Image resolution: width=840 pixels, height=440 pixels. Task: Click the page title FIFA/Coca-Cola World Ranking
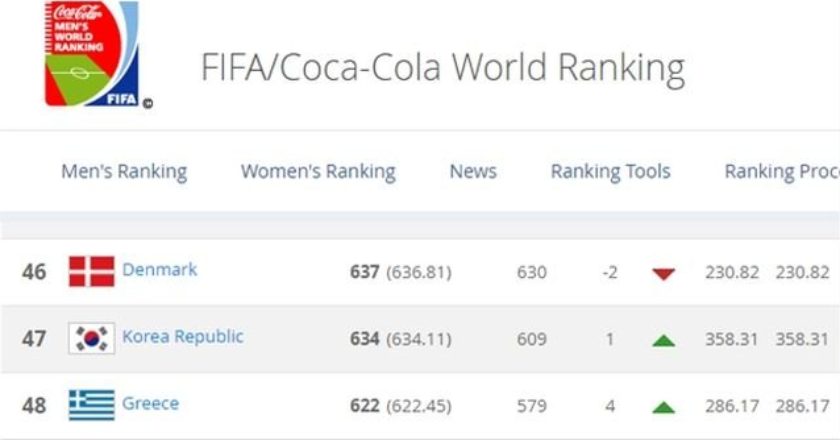pyautogui.click(x=443, y=67)
